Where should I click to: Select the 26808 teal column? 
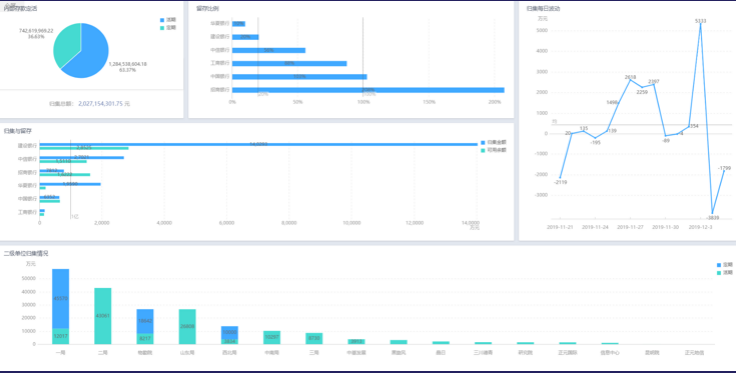[187, 327]
